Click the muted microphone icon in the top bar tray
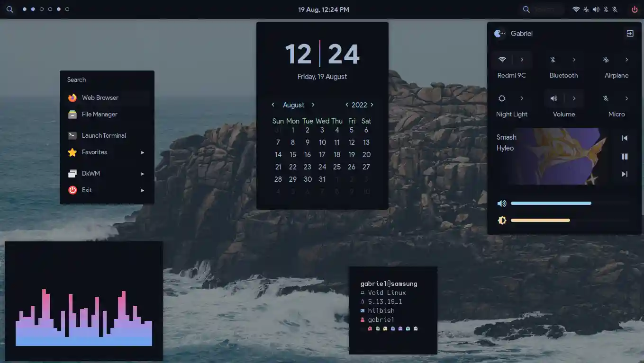 [x=615, y=9]
